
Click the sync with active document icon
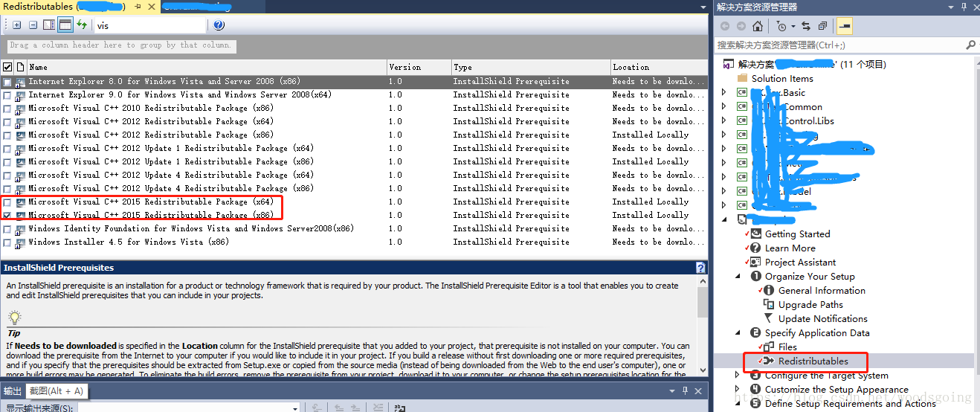(x=805, y=26)
